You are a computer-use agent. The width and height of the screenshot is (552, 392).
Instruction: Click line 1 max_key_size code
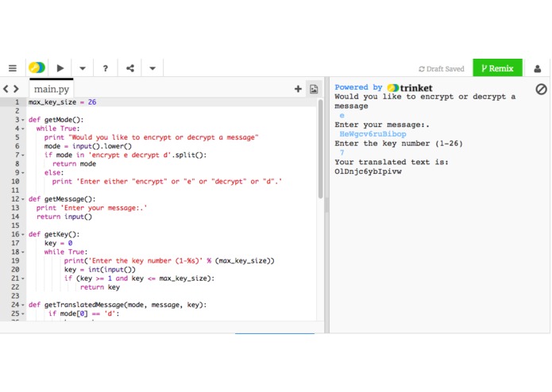pyautogui.click(x=62, y=102)
